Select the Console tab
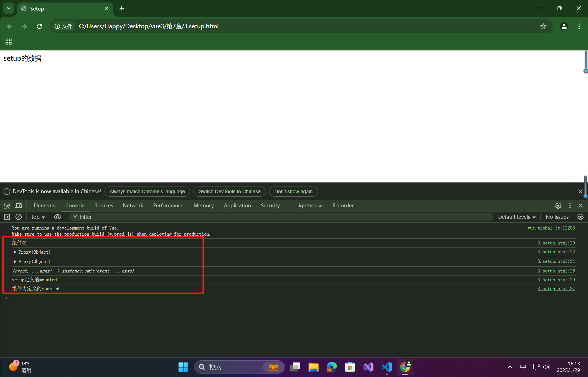This screenshot has width=588, height=377. [75, 206]
